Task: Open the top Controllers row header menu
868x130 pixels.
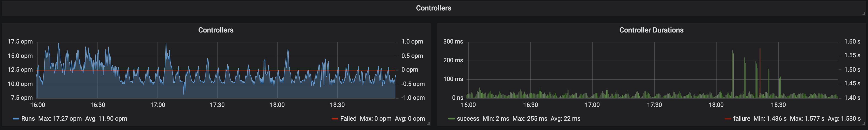Action: [433, 8]
